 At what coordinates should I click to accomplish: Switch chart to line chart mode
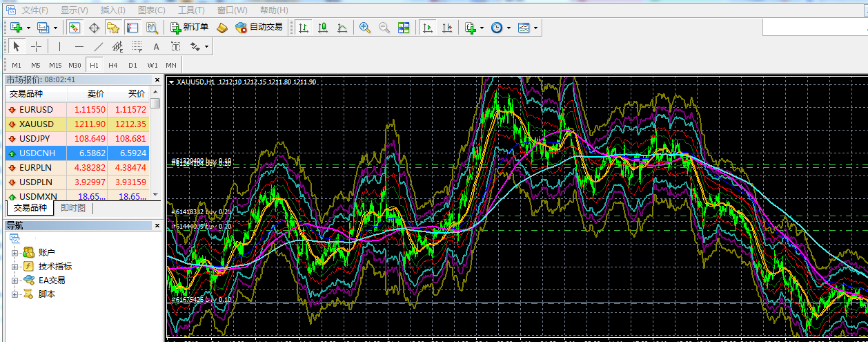[x=342, y=28]
